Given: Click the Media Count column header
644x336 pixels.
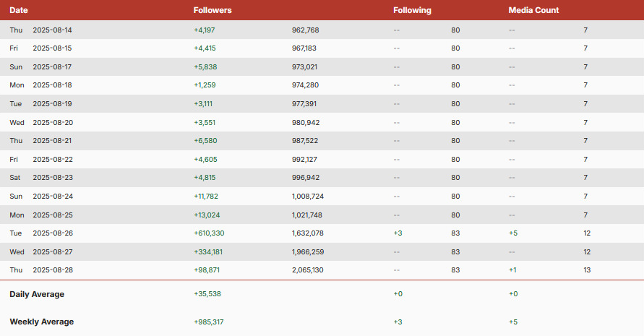Looking at the screenshot, I should 533,10.
